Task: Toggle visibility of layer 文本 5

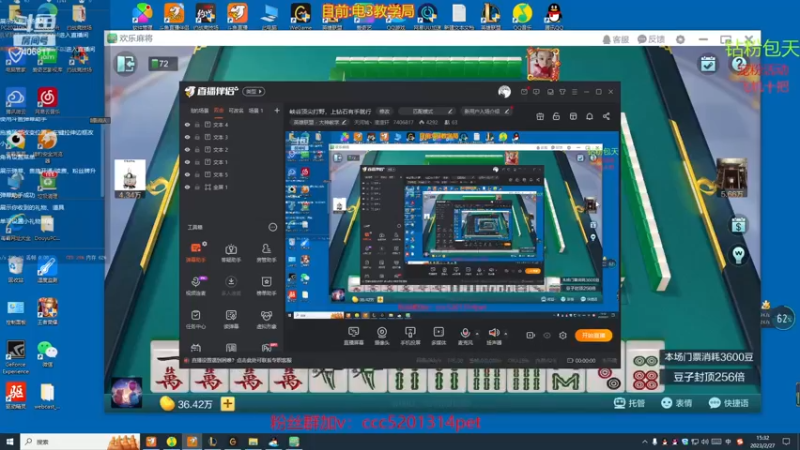Action: click(x=187, y=174)
